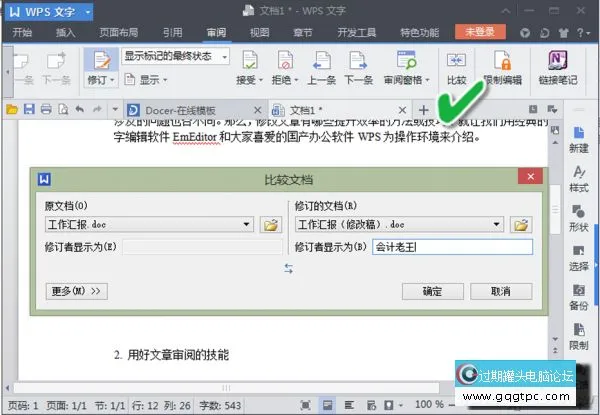Click the 接受 accept change icon
The width and height of the screenshot is (600, 415).
(249, 60)
